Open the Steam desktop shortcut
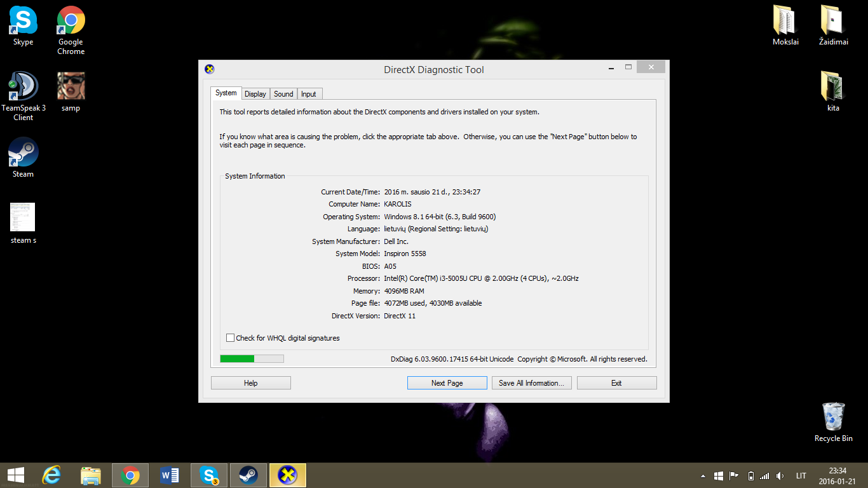868x488 pixels. (23, 158)
